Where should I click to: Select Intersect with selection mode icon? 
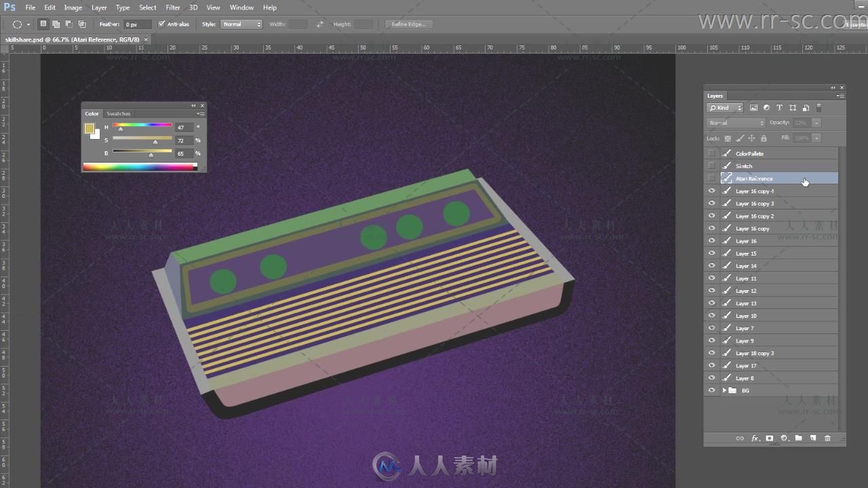[x=81, y=24]
